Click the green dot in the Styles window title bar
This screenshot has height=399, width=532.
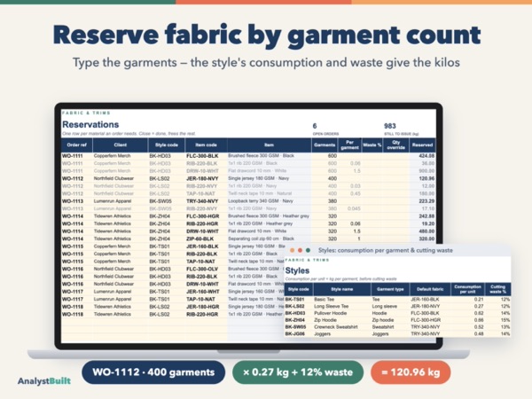click(308, 250)
